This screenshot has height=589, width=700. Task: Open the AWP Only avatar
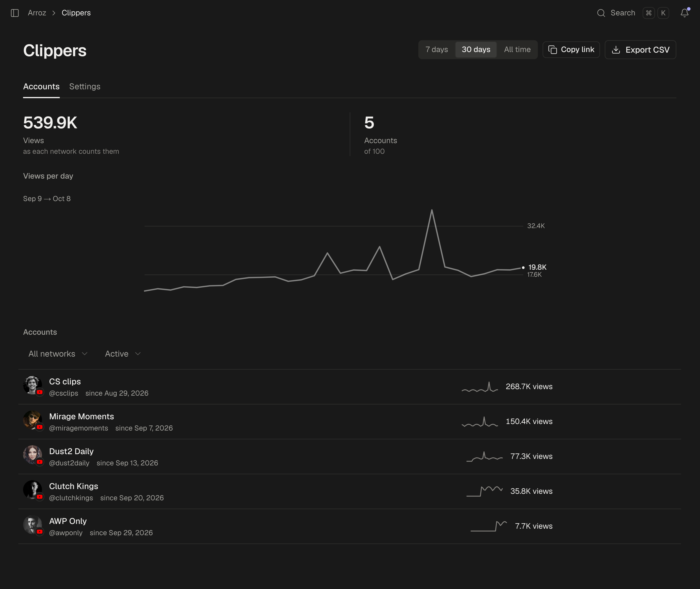[32, 525]
